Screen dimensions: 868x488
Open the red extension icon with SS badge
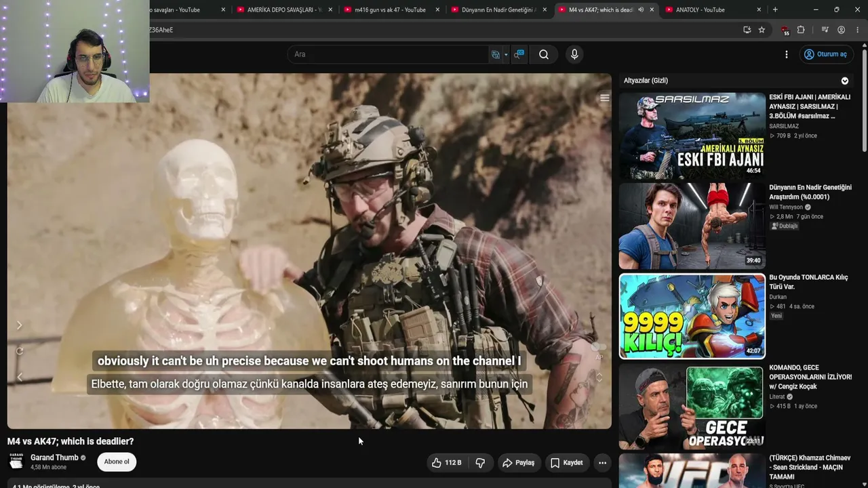pyautogui.click(x=785, y=30)
